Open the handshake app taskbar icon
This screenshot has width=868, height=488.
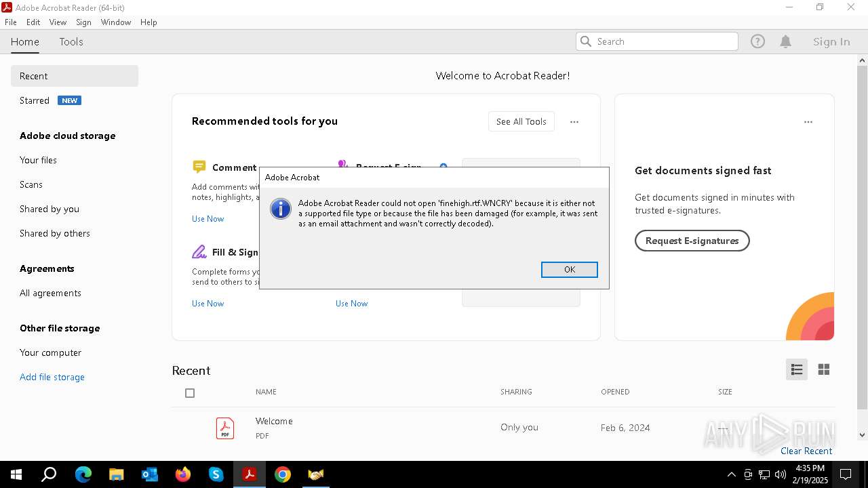315,474
